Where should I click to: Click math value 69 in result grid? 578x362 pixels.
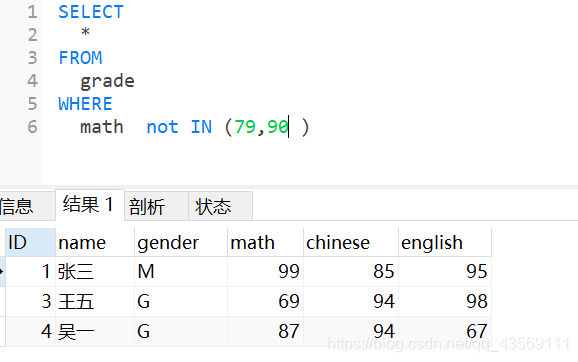click(265, 302)
